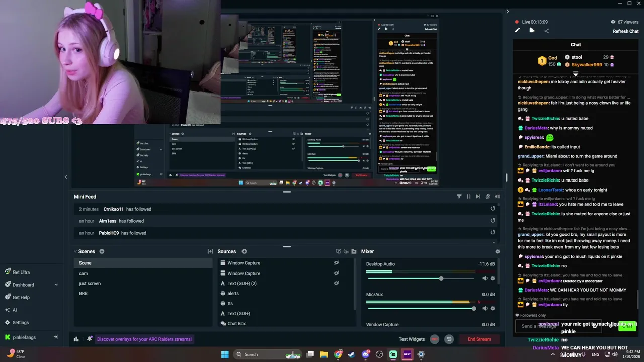This screenshot has height=362, width=644.
Task: Click the undo circular icon next to Test Widgets
Action: [x=449, y=339]
